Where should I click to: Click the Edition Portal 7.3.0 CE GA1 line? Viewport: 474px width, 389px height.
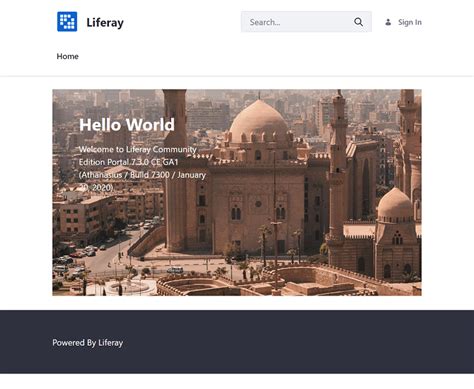click(129, 162)
